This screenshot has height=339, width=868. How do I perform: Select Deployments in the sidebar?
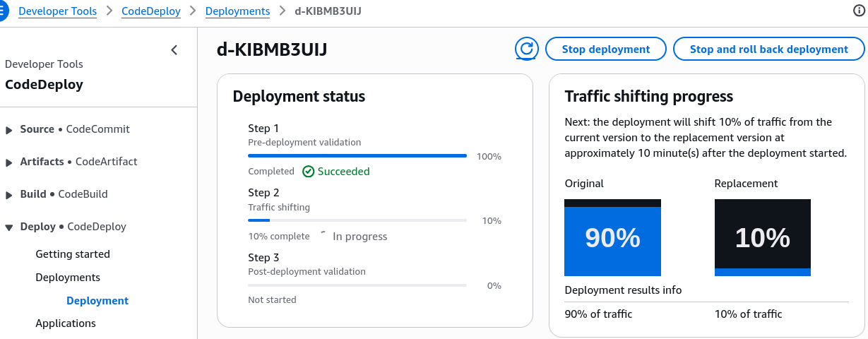68,277
